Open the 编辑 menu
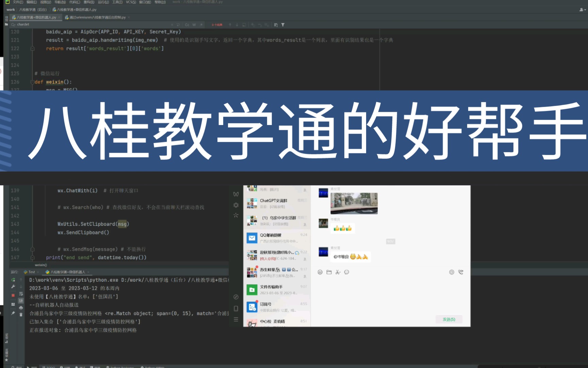 click(31, 2)
